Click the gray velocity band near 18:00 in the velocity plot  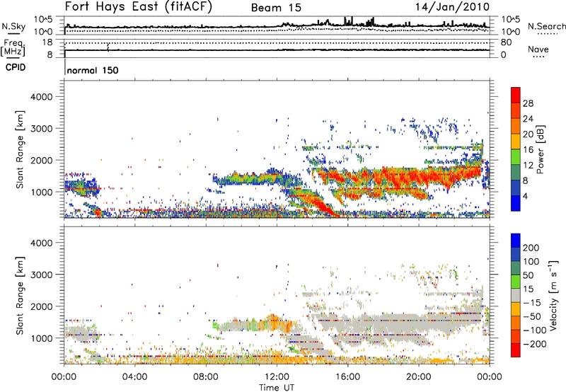pyautogui.click(x=383, y=325)
